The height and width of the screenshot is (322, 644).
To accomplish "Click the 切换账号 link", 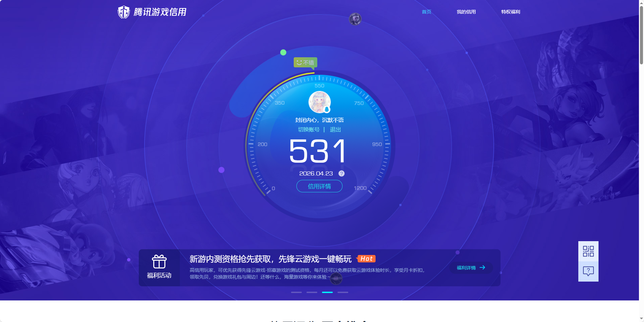I will tap(309, 129).
